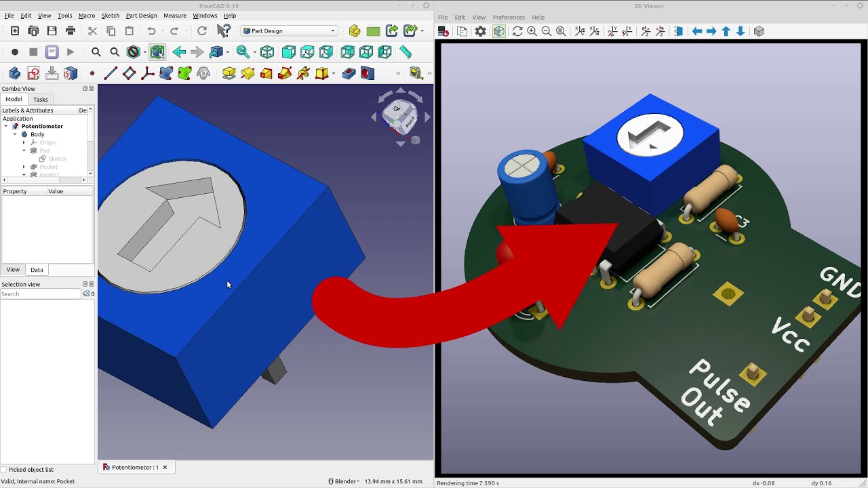Click the datum line icon

pyautogui.click(x=111, y=73)
